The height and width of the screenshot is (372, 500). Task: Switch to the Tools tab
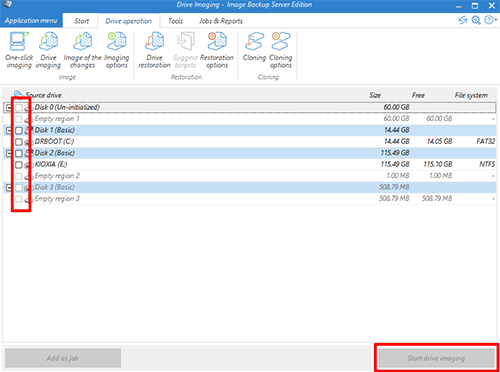click(x=175, y=21)
